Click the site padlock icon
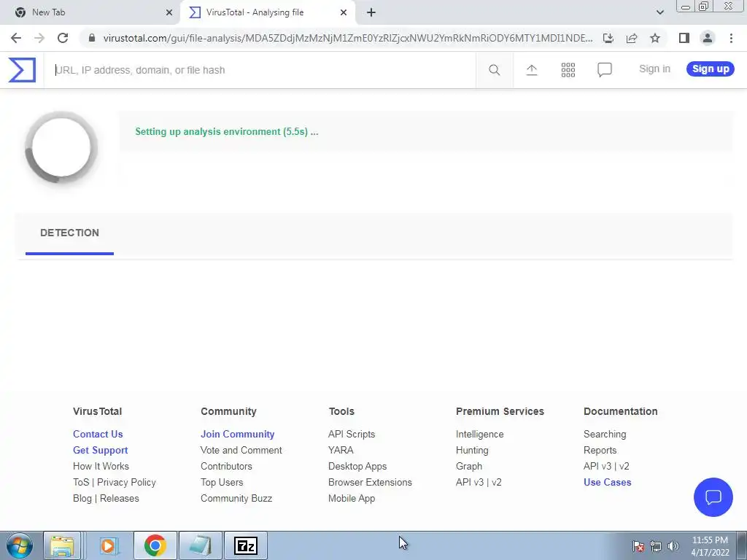The height and width of the screenshot is (560, 747). point(92,38)
